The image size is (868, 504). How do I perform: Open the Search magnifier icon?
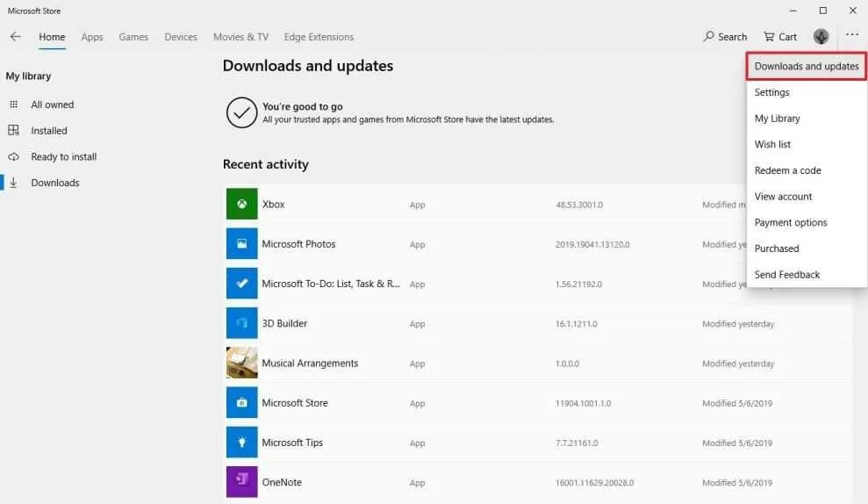point(708,37)
